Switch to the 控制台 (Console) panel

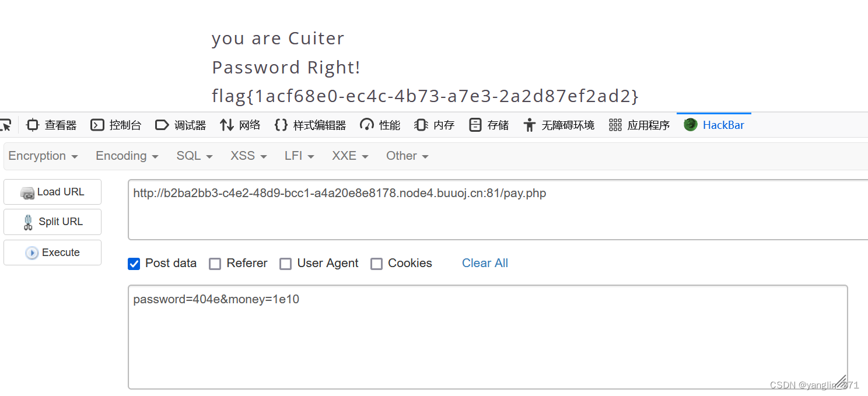tap(116, 124)
